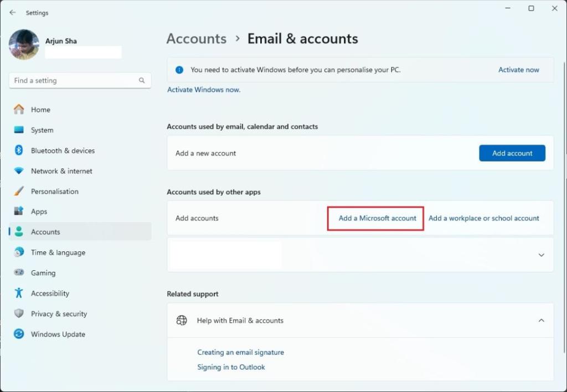Click the search magnifier icon
The width and height of the screenshot is (567, 392).
(x=142, y=80)
